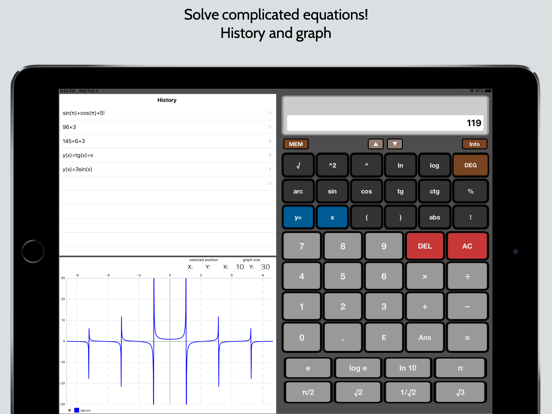The image size is (552, 414).
Task: Insert the ctg cotangent function
Action: click(434, 191)
